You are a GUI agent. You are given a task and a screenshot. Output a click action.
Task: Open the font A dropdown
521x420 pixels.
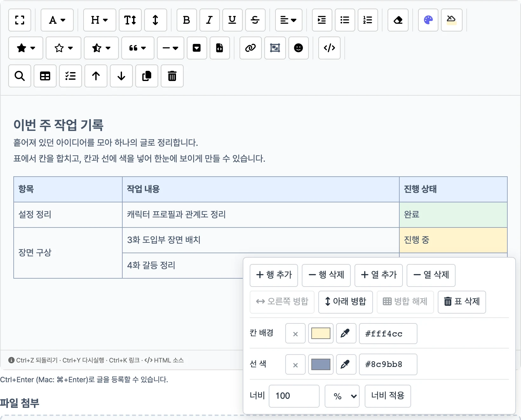point(57,20)
